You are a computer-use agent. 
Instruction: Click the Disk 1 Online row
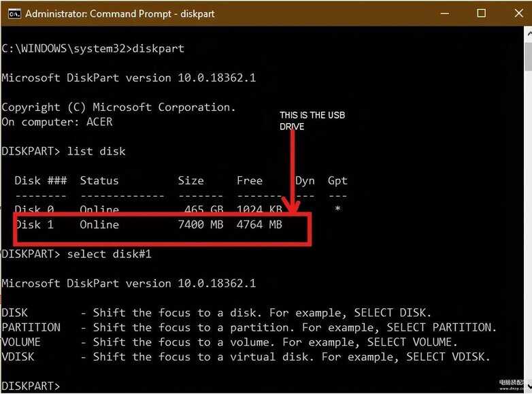pos(149,225)
